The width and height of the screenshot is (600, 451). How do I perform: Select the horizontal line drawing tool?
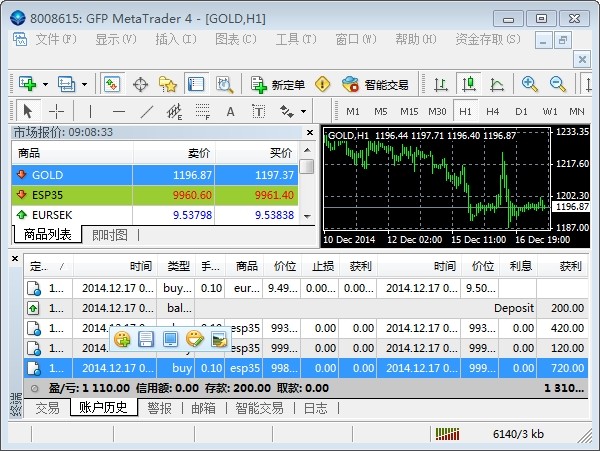tap(119, 111)
